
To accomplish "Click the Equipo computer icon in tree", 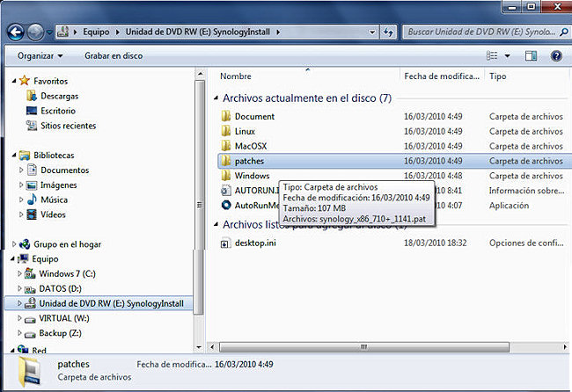I will tap(23, 259).
